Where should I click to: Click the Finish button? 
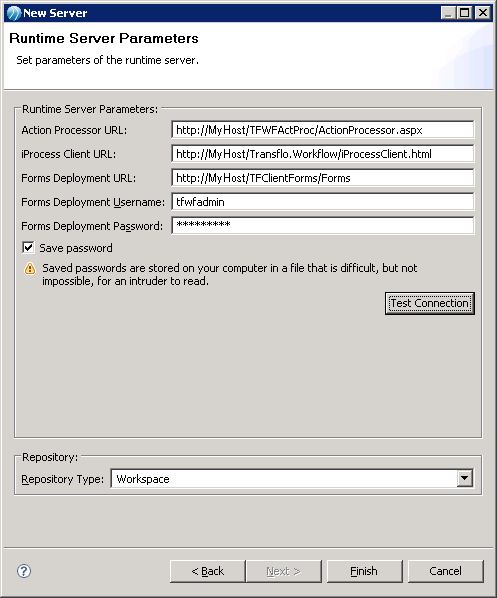click(364, 571)
